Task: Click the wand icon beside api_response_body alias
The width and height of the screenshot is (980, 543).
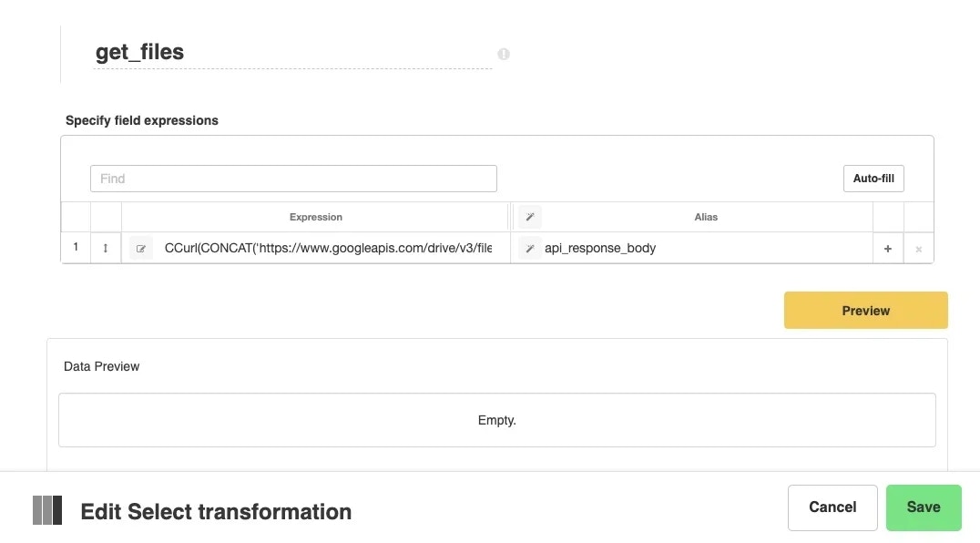Action: [529, 247]
